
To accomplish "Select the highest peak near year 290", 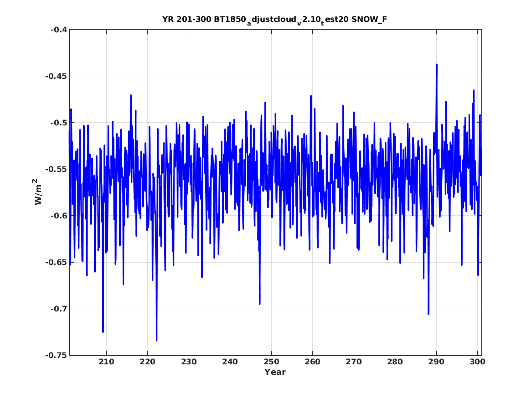I will pos(437,64).
